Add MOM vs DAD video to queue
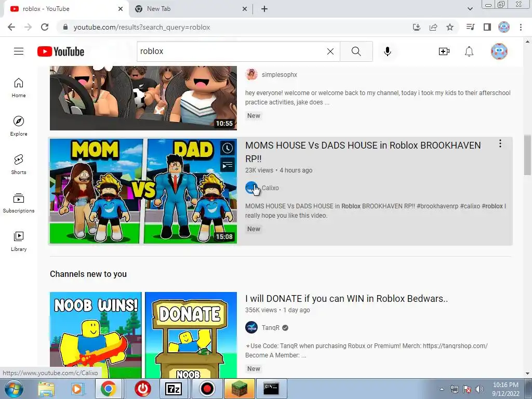 [228, 165]
